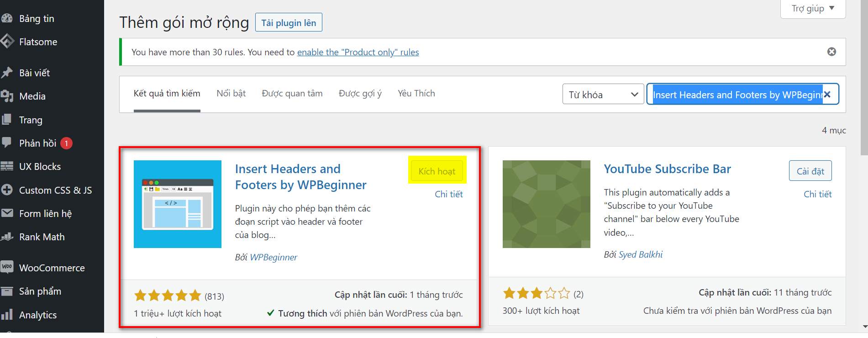Click Cài đặt for YouTube Subscribe Bar

pyautogui.click(x=810, y=171)
